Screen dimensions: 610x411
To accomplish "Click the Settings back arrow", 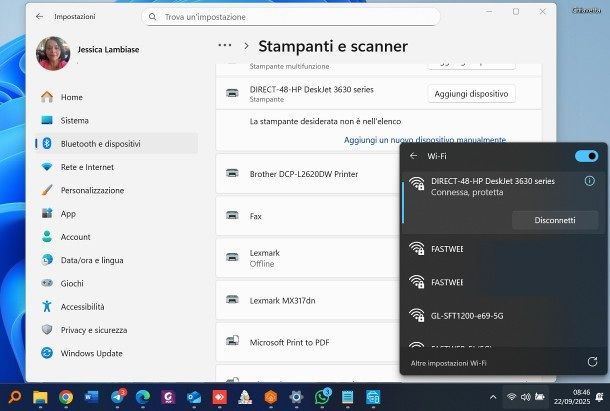I will tap(39, 17).
